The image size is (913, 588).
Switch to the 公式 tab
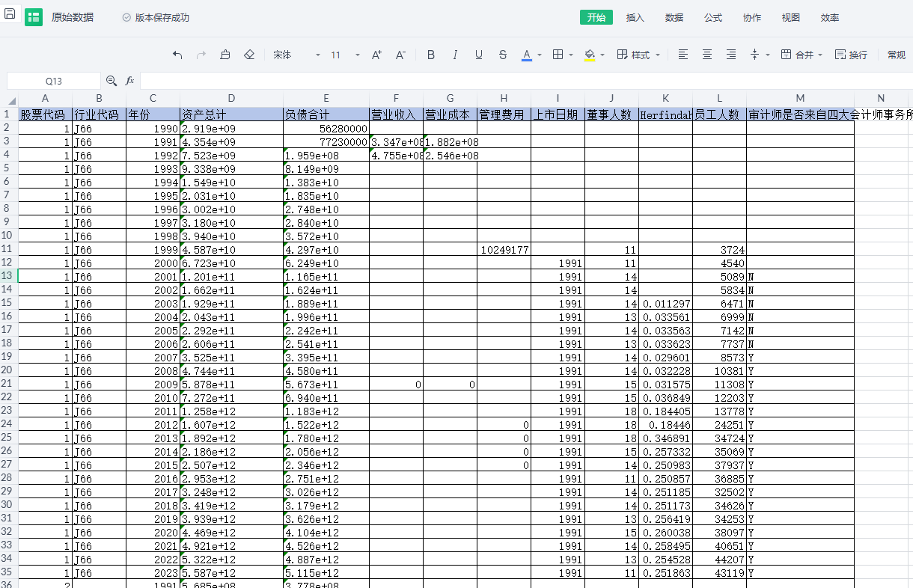pyautogui.click(x=713, y=17)
